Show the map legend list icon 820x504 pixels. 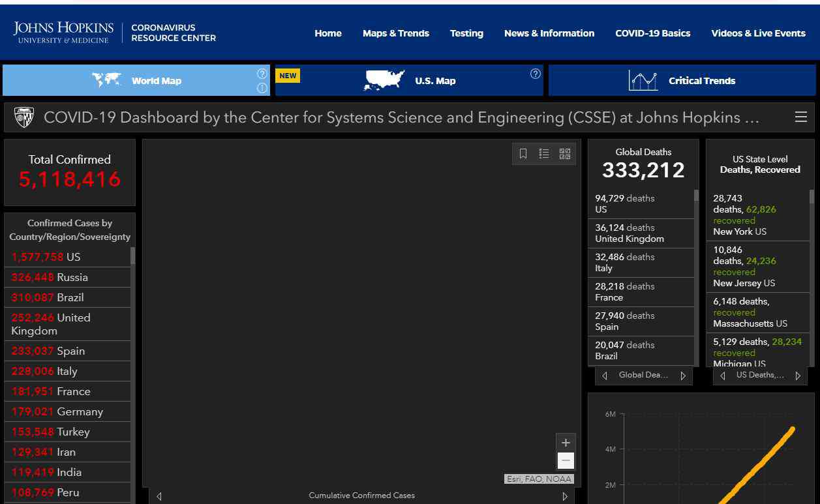click(544, 154)
